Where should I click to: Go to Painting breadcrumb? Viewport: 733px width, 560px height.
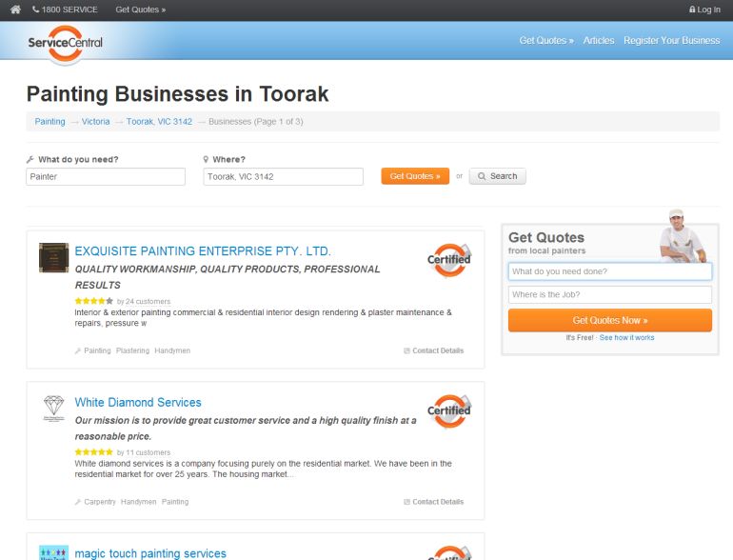[50, 122]
